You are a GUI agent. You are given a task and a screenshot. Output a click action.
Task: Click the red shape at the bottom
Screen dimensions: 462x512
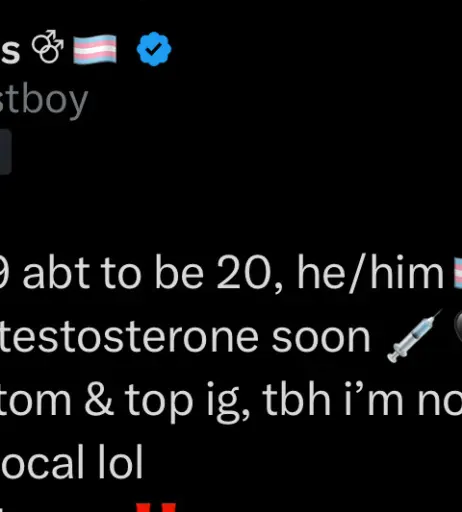[156, 507]
